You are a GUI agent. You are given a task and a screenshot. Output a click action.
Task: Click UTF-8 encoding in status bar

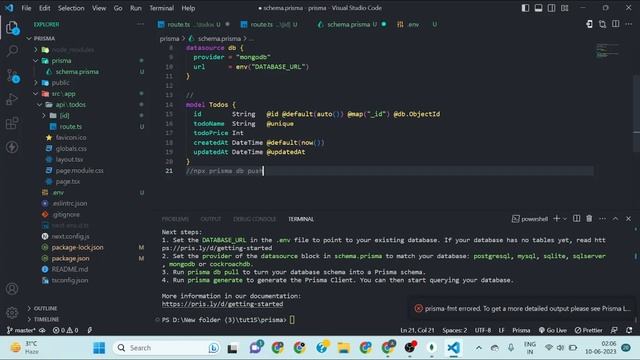point(482,330)
